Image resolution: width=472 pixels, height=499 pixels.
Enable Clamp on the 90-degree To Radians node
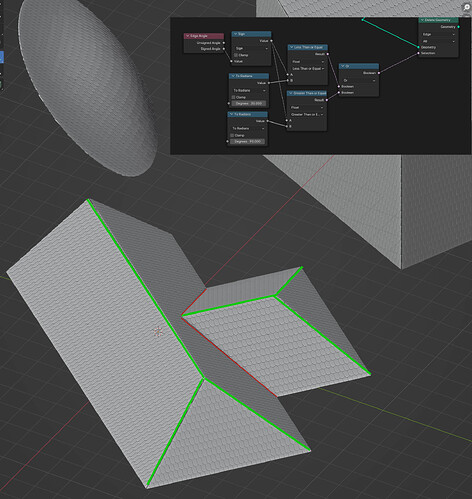coord(232,135)
